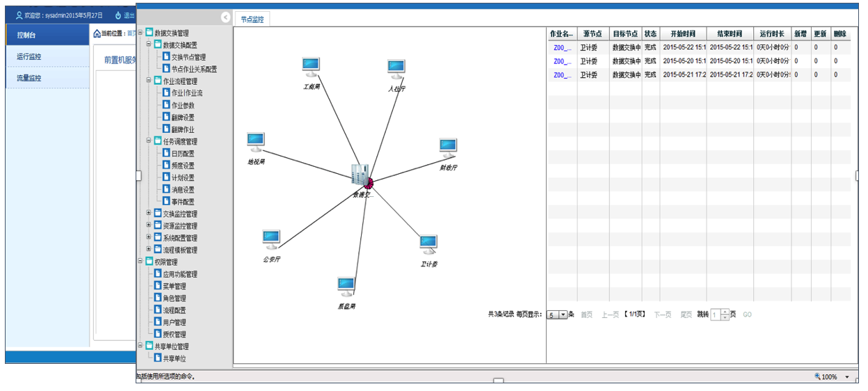Switch to the 节点监控 tab

click(252, 19)
